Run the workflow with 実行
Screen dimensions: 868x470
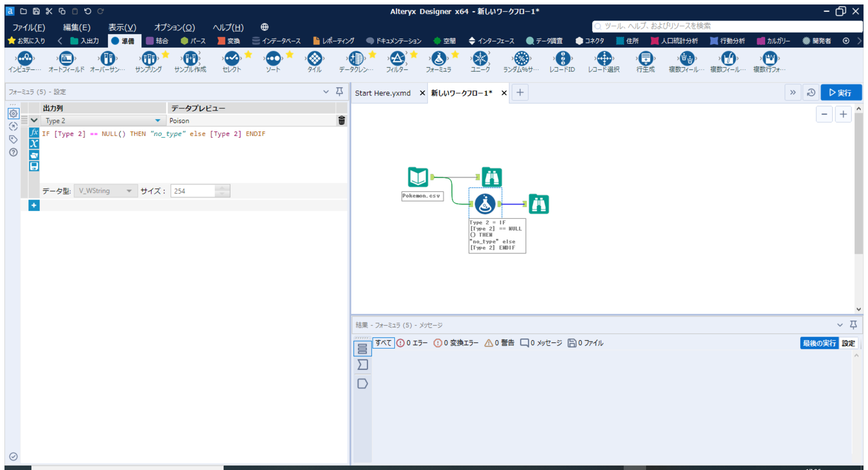[841, 93]
